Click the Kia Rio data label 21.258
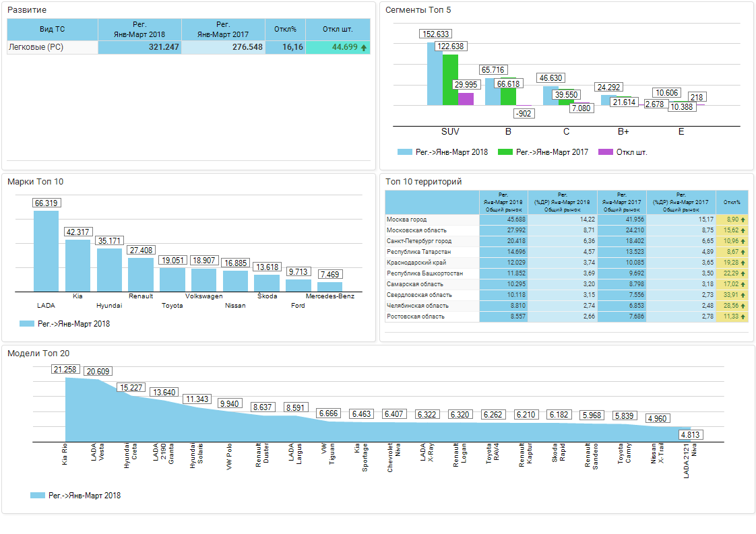This screenshot has height=534, width=756. [65, 370]
